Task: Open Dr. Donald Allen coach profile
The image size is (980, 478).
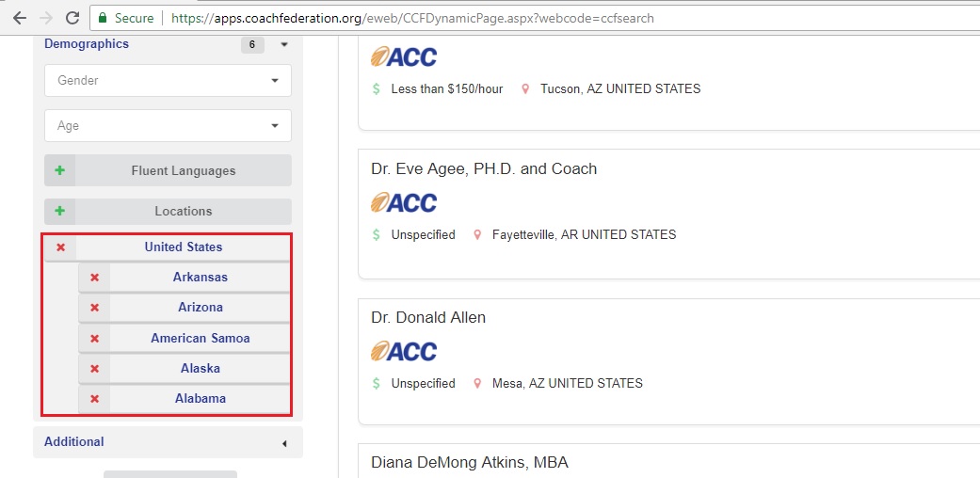Action: [428, 318]
